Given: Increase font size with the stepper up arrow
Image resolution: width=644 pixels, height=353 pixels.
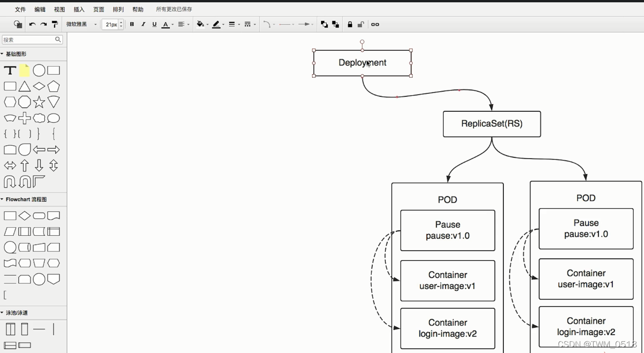Looking at the screenshot, I should point(121,22).
